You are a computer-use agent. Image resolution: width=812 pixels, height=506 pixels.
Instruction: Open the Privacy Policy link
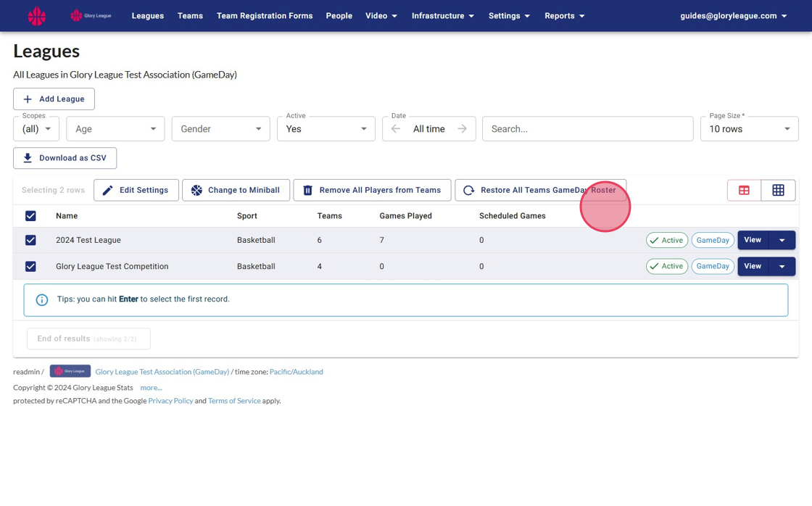[170, 400]
